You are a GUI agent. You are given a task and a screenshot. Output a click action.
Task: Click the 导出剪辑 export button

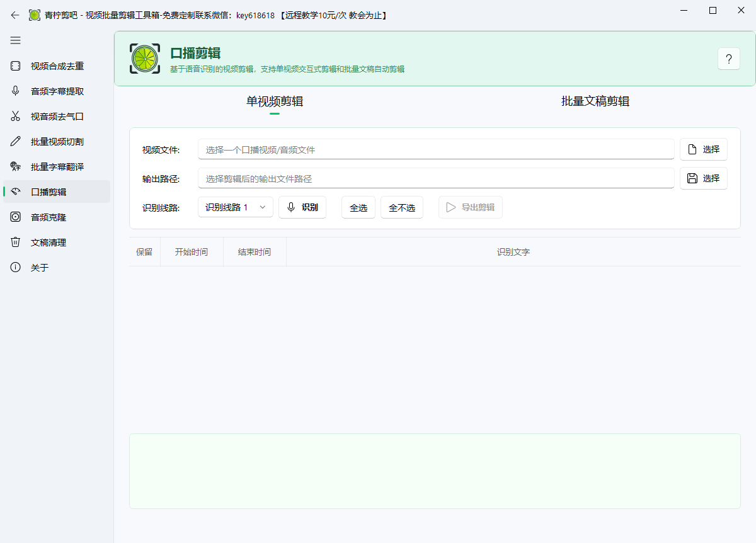click(x=471, y=207)
